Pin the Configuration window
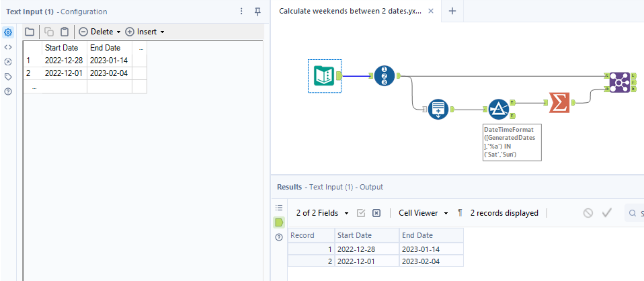 coord(257,11)
